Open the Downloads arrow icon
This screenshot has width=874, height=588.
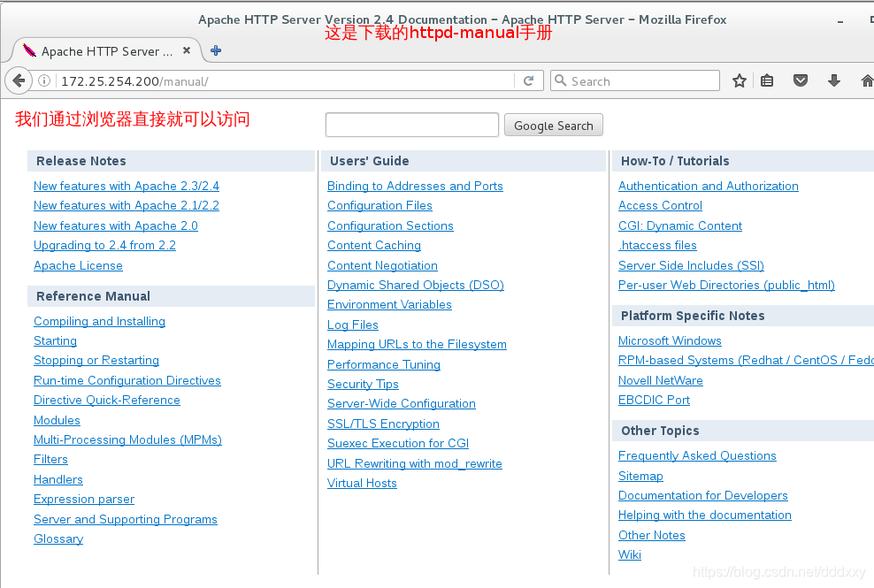[x=834, y=80]
